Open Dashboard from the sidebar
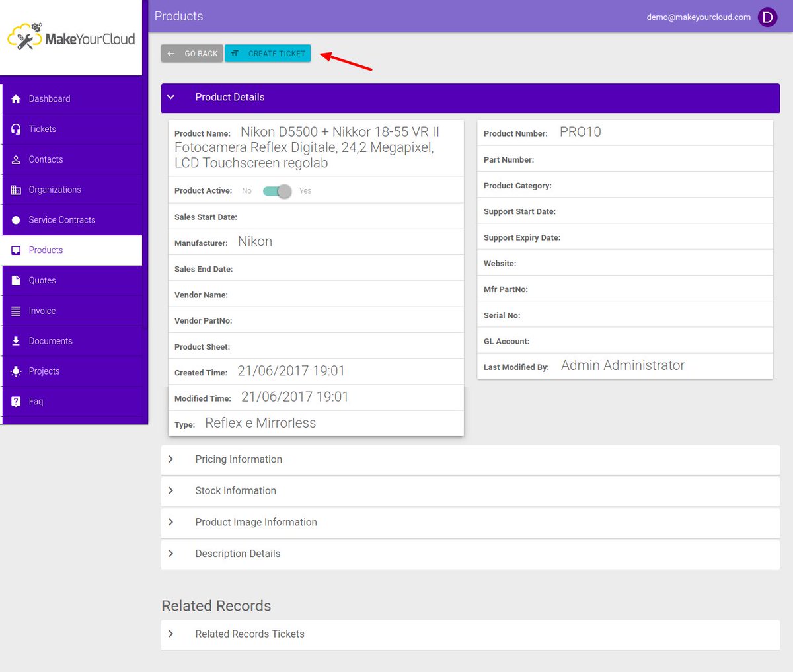The image size is (793, 672). click(72, 99)
